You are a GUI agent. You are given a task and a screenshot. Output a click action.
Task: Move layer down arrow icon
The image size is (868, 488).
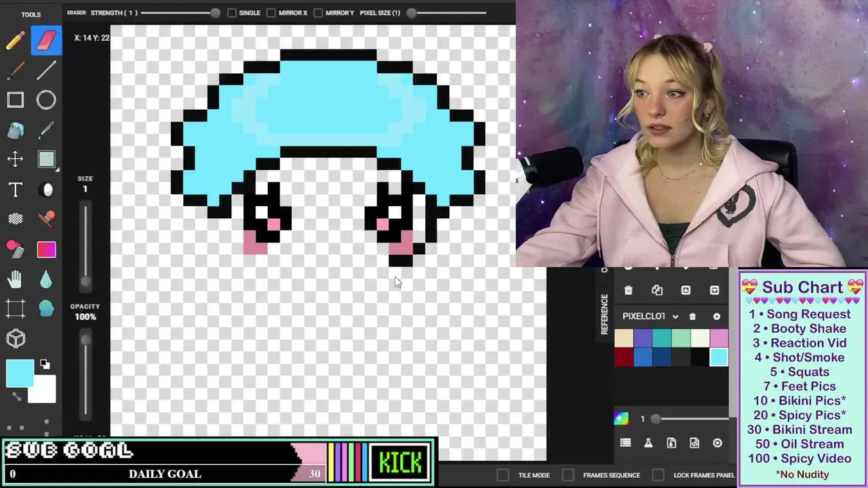[x=714, y=290]
